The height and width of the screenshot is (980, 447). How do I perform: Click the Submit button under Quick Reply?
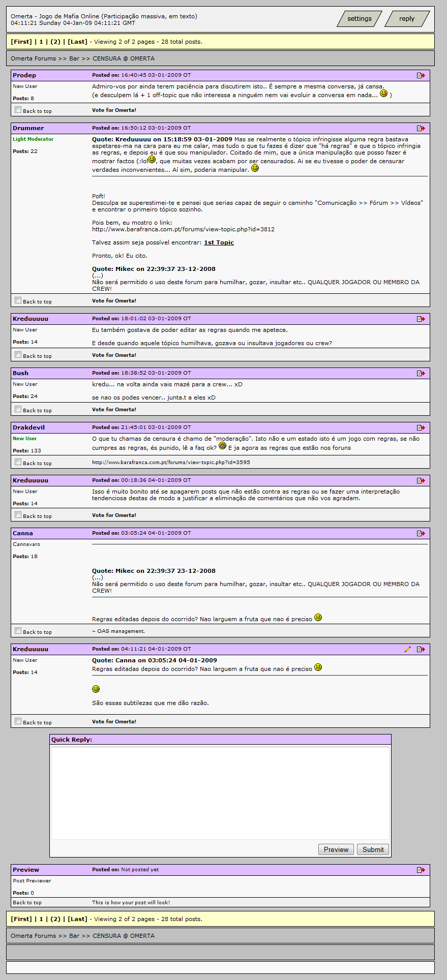(373, 849)
